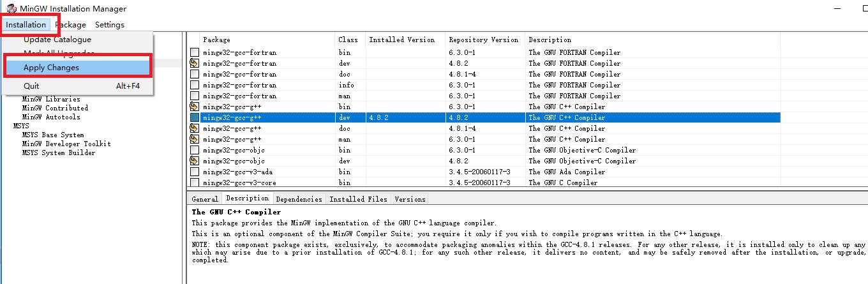Tick the checkbox for mingw32-gcc-objc bin
868x284 pixels.
[195, 150]
